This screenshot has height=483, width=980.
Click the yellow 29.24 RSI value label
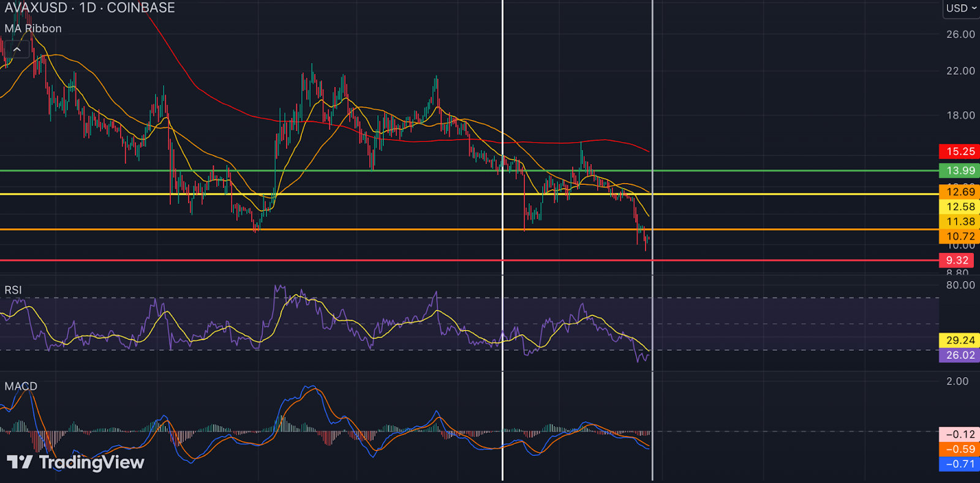959,340
